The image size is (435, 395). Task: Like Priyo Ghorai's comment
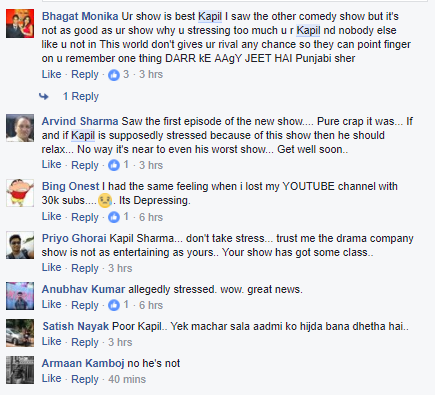[51, 268]
